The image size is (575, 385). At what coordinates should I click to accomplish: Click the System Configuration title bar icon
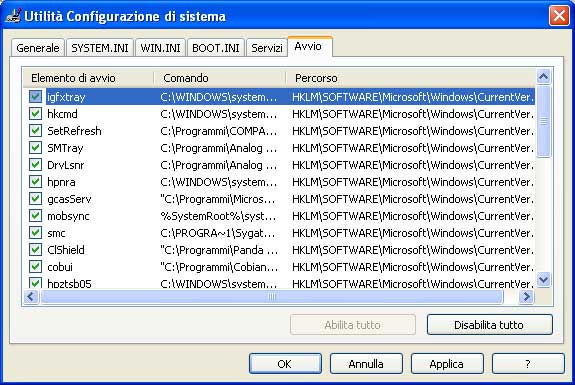pyautogui.click(x=13, y=16)
